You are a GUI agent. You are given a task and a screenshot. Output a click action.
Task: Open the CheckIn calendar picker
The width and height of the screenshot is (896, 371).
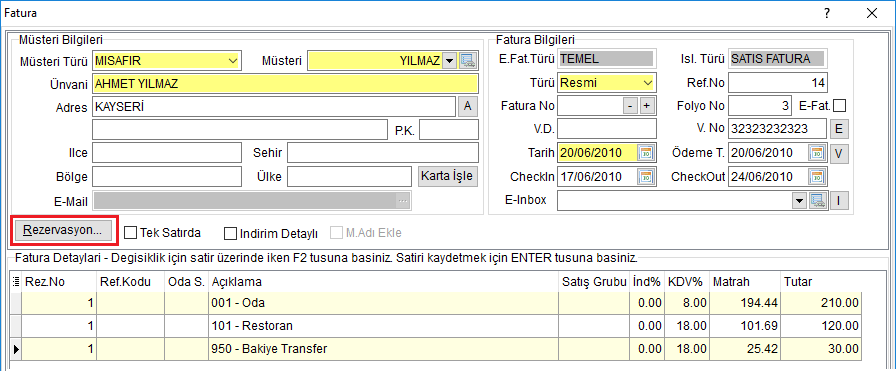[646, 177]
